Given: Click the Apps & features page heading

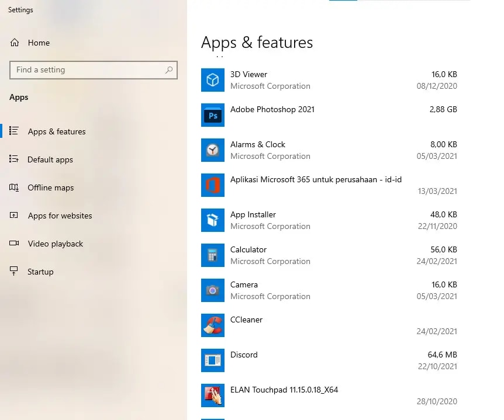Looking at the screenshot, I should (x=257, y=43).
